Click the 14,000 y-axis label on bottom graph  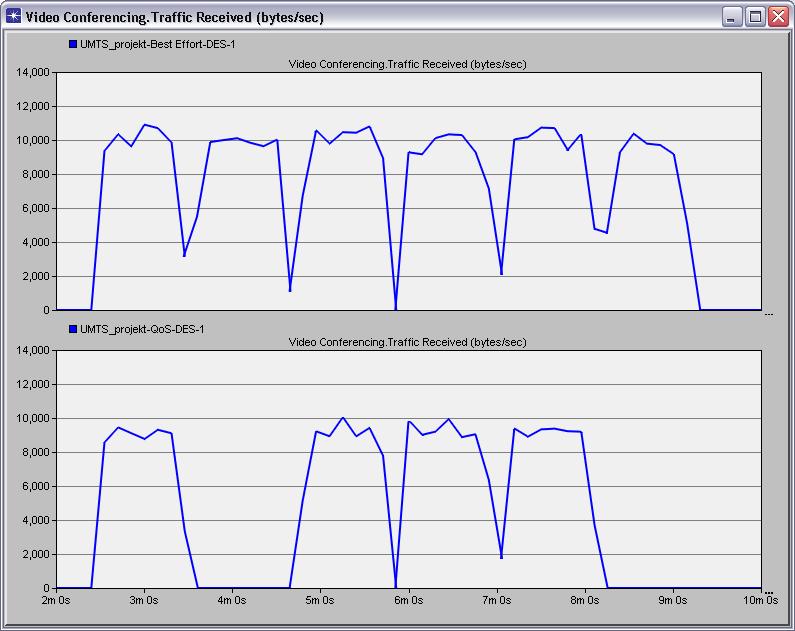[33, 350]
